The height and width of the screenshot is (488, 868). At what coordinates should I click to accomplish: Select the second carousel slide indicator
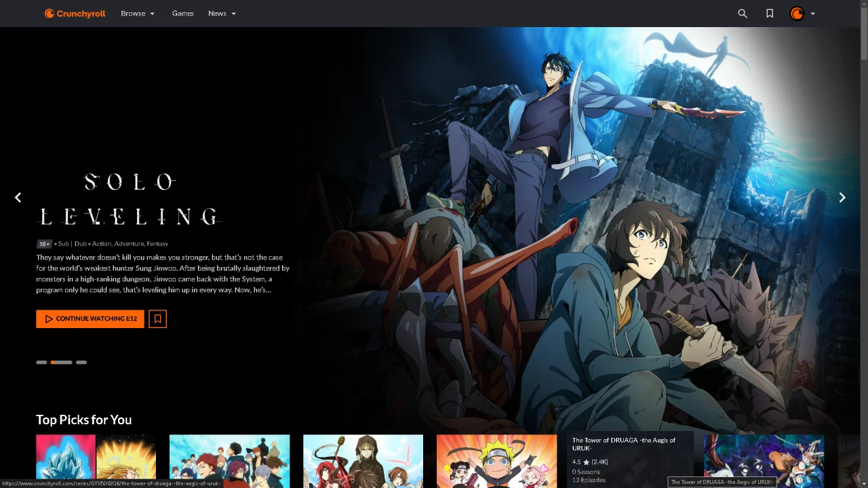(61, 363)
